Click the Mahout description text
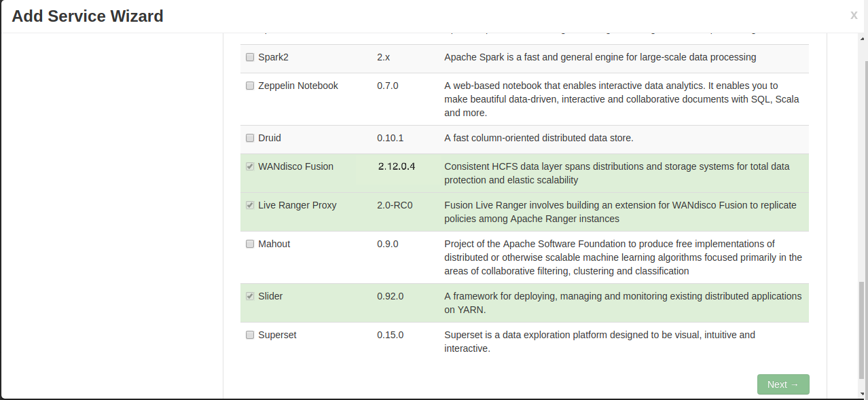The image size is (868, 400). 623,257
